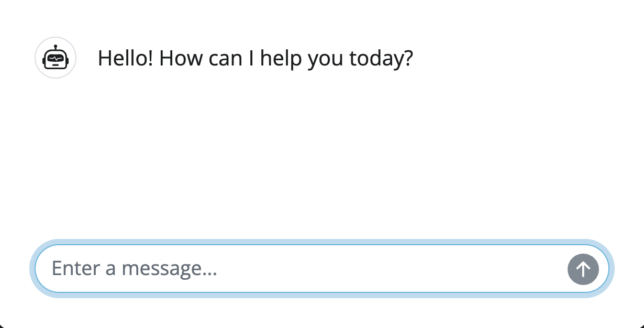Activate the rounded message entry field

point(304,269)
